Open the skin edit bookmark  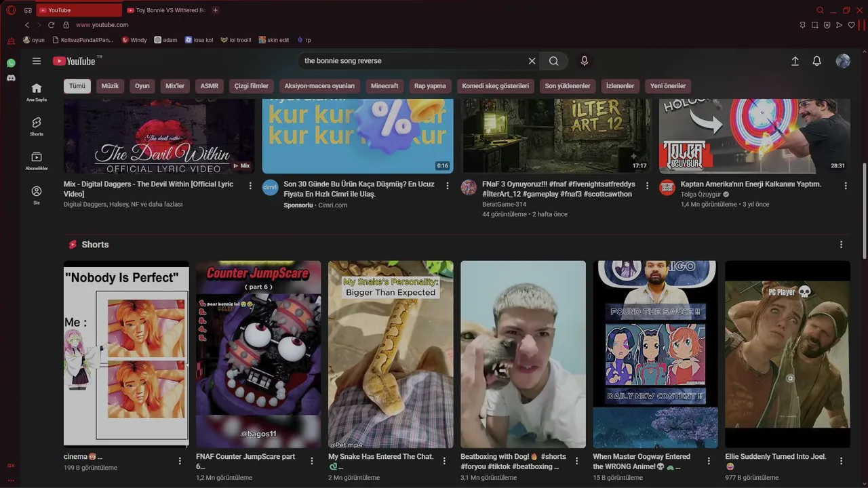(274, 40)
